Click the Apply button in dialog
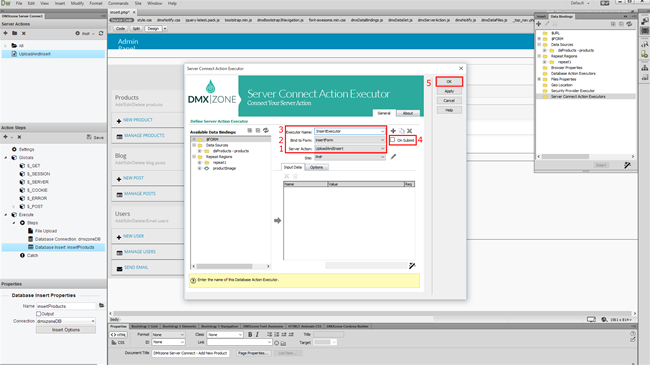 pos(449,91)
